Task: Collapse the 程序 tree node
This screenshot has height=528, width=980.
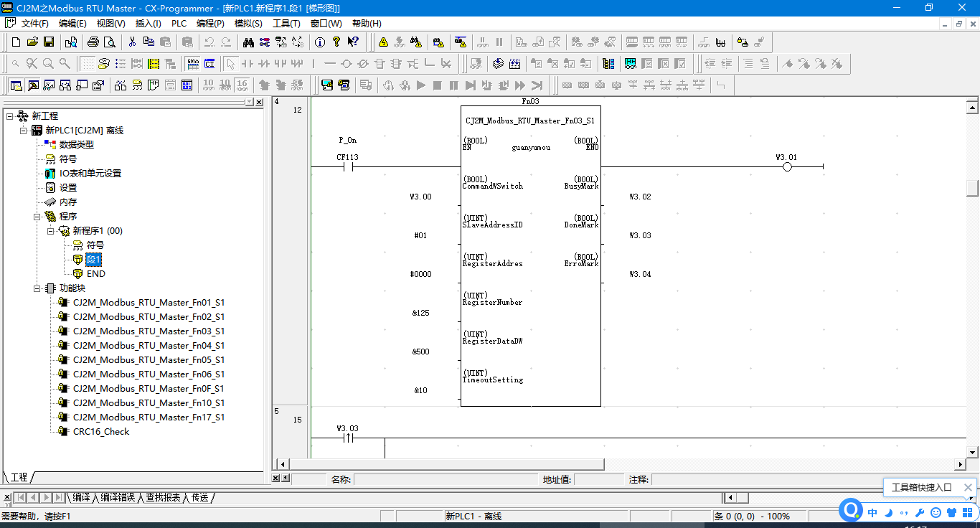Action: pyautogui.click(x=37, y=216)
